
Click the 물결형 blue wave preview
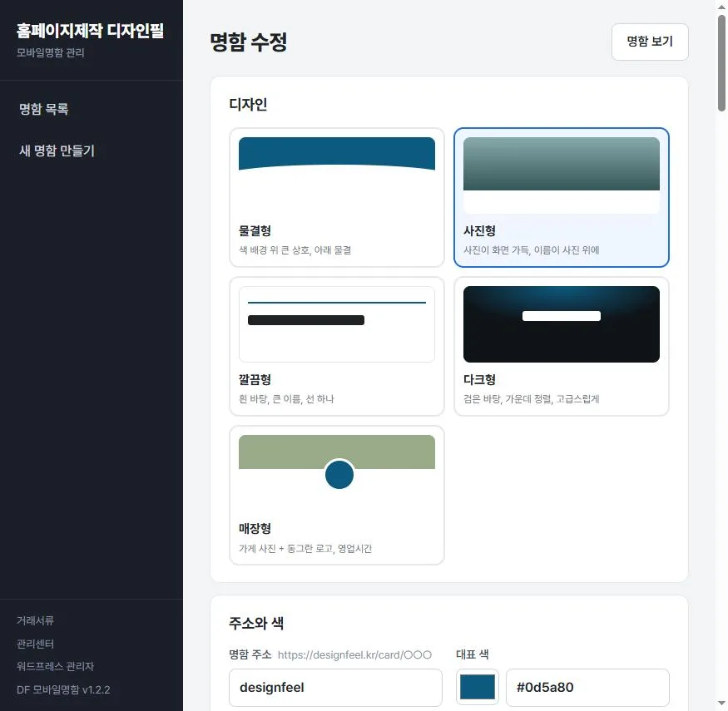pos(337,155)
